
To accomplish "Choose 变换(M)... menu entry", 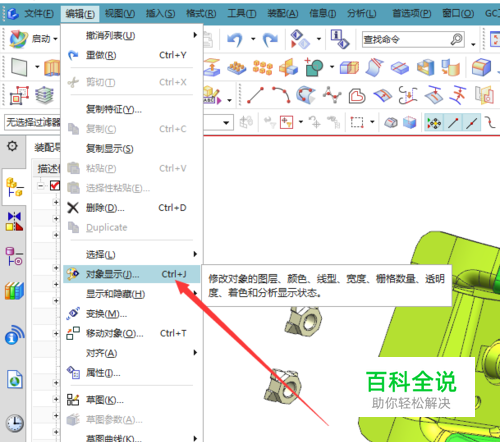I will tap(132, 314).
